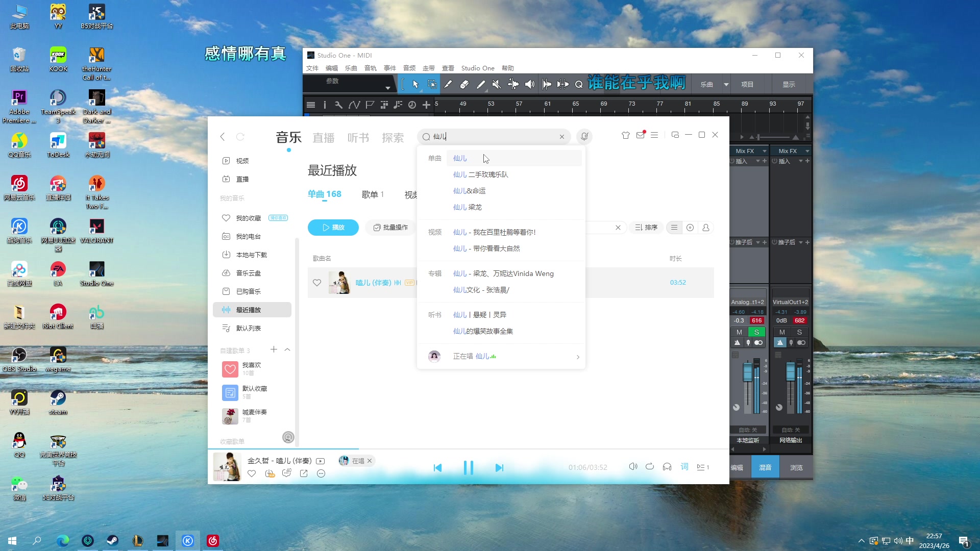Open the Steam icon in the taskbar
The height and width of the screenshot is (551, 980).
(112, 541)
